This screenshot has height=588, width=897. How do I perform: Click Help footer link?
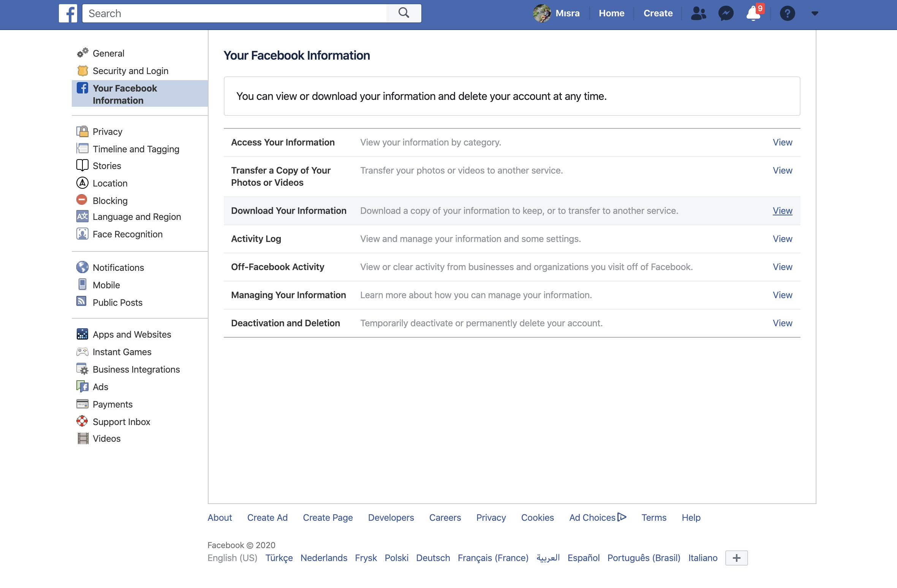tap(691, 517)
